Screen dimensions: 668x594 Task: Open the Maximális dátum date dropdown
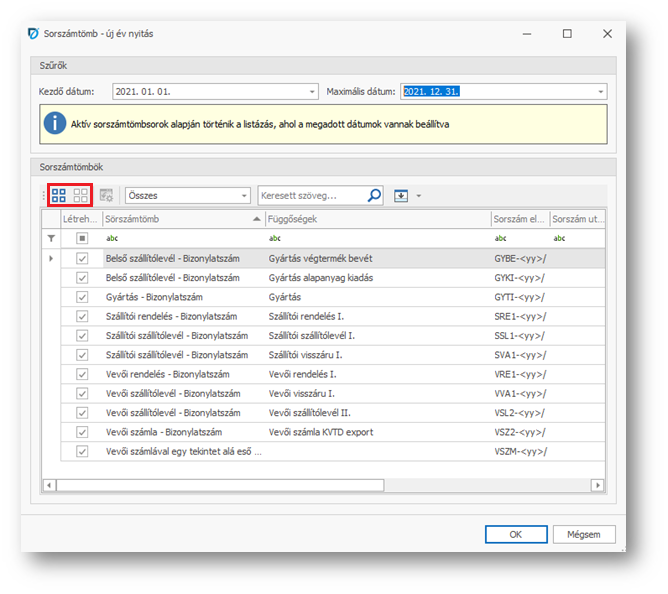600,92
